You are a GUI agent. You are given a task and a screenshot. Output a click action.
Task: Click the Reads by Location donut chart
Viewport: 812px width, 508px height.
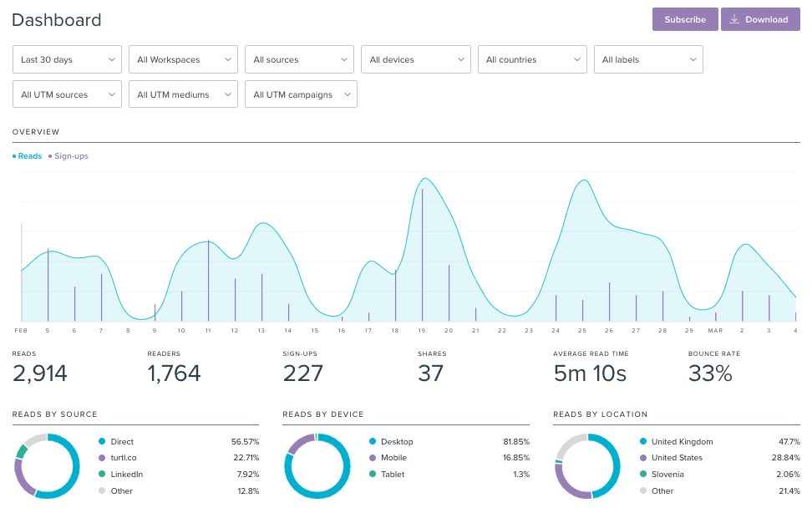(x=587, y=465)
